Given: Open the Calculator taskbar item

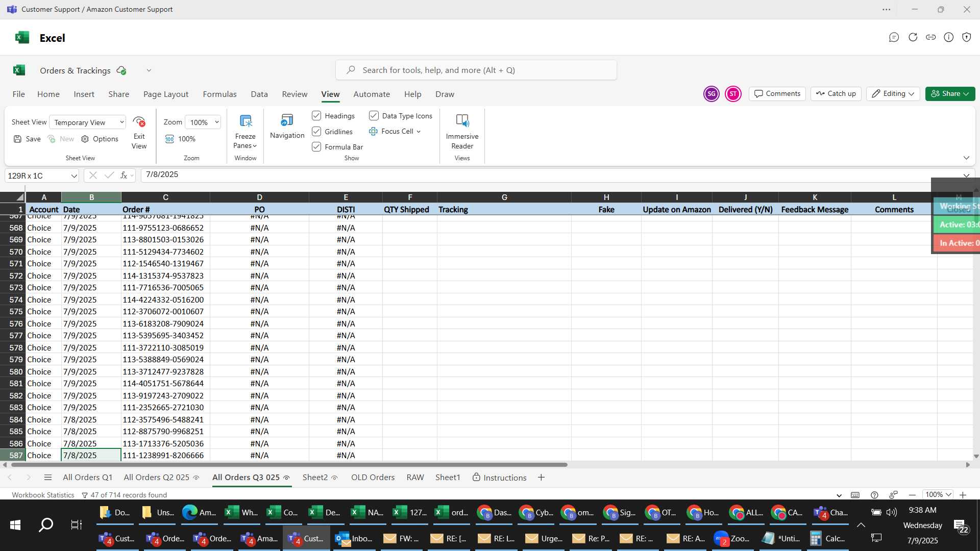Looking at the screenshot, I should tap(828, 538).
